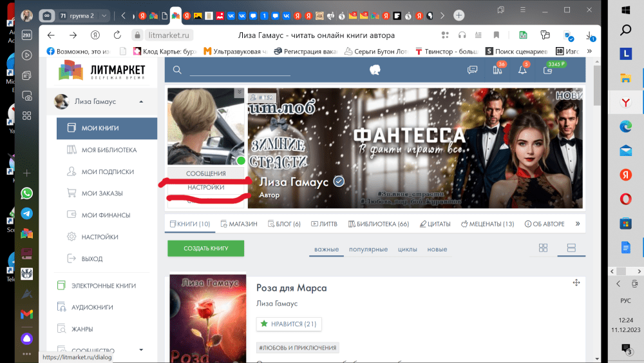Screen dimensions: 644x363
Task: Click the search magnifier icon on Litmarket
Action: (177, 70)
